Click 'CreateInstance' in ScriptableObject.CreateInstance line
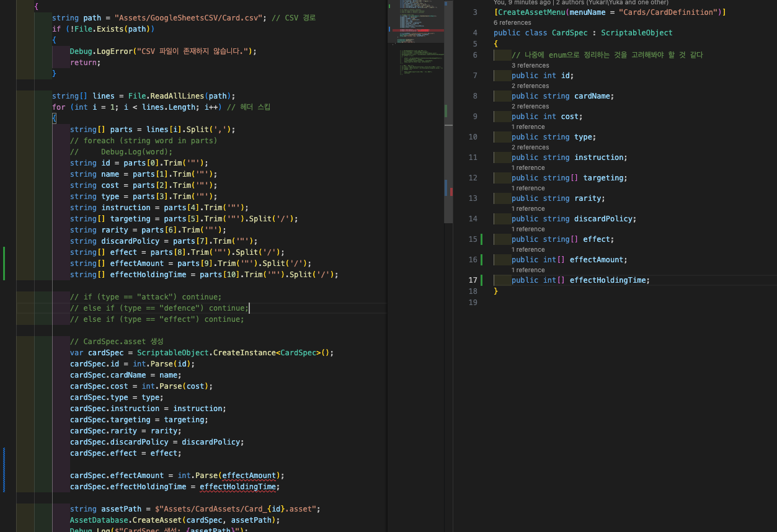Image resolution: width=777 pixels, height=532 pixels. pyautogui.click(x=244, y=353)
